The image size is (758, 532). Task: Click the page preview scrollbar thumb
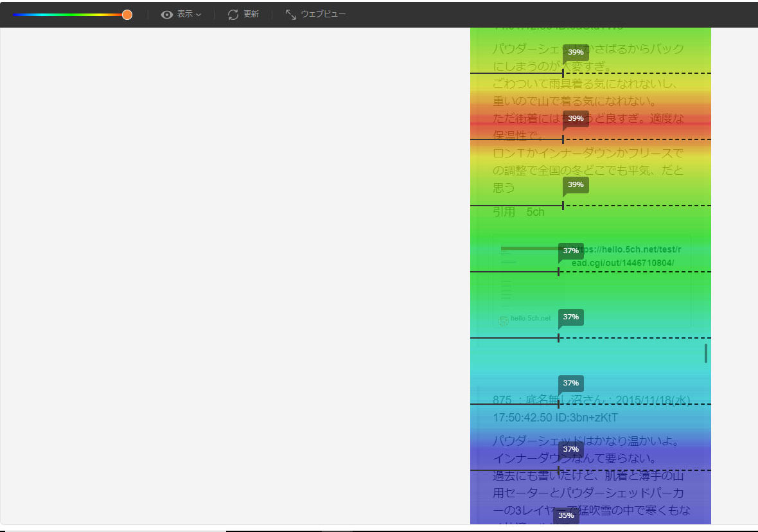coord(706,353)
